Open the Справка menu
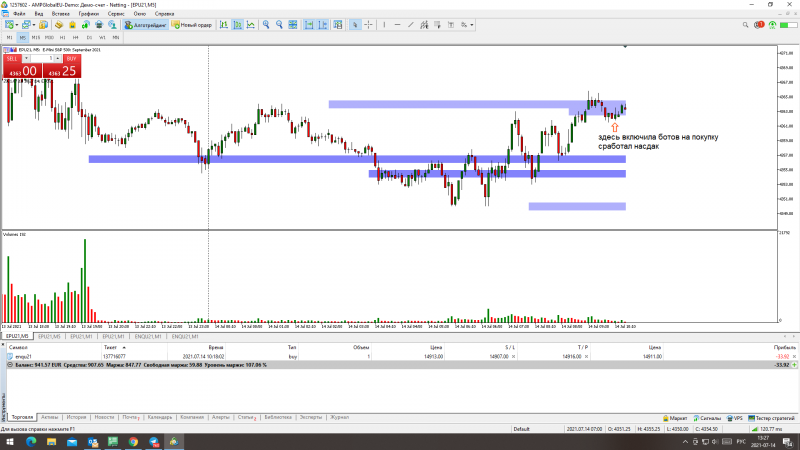Image resolution: width=800 pixels, height=450 pixels. coord(164,14)
